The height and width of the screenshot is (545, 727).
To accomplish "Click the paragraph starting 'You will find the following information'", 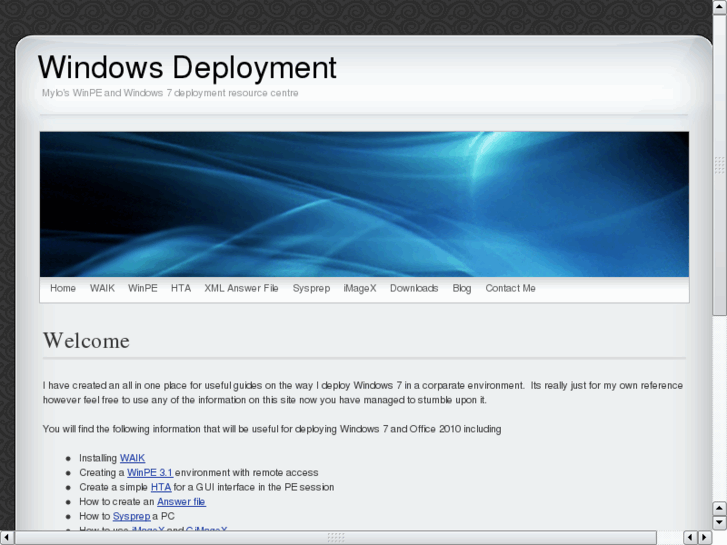I will click(272, 429).
